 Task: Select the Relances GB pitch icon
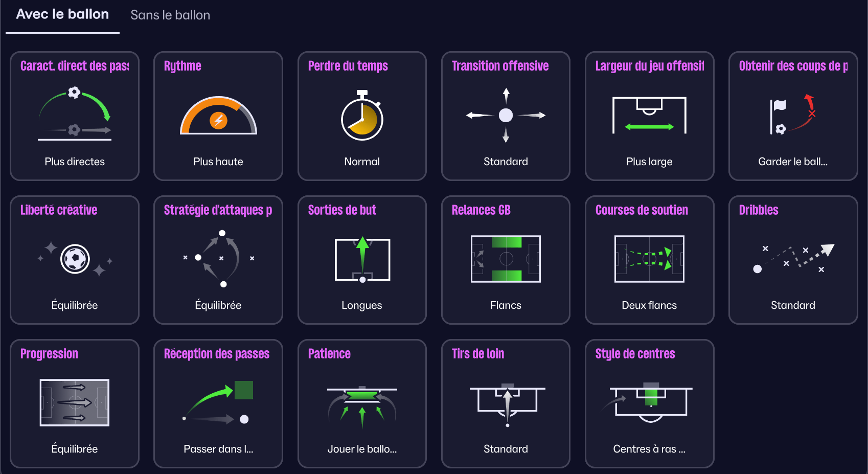[506, 259]
